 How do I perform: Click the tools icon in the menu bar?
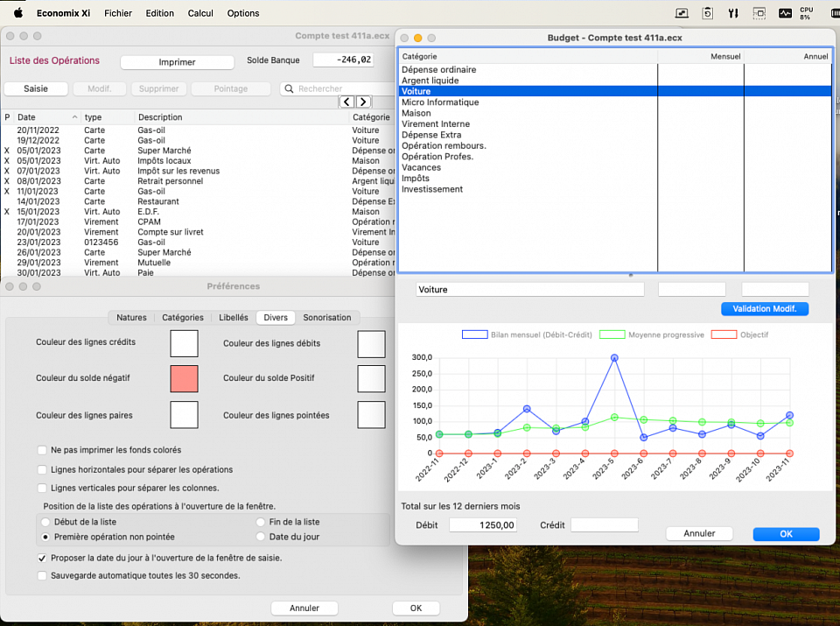point(733,13)
